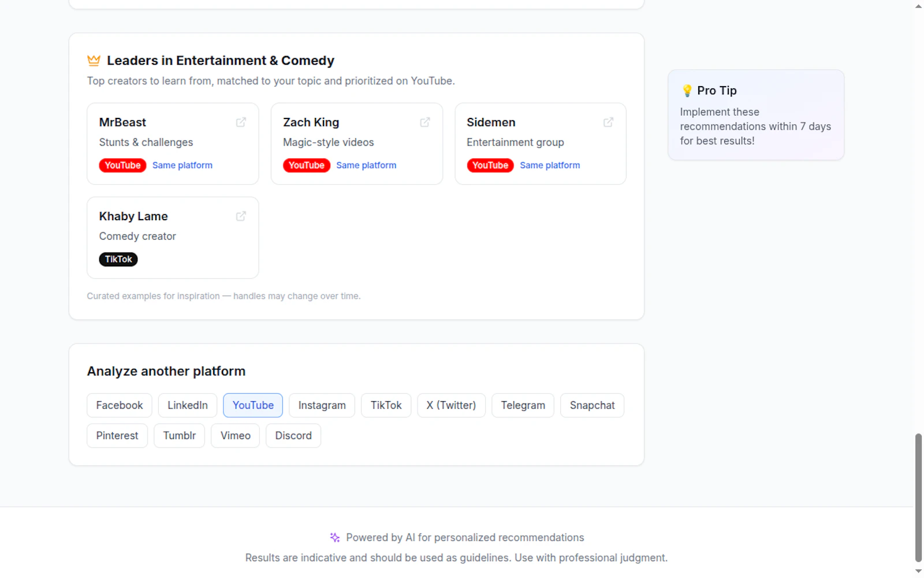Click the scrollbar down arrow

pyautogui.click(x=918, y=571)
